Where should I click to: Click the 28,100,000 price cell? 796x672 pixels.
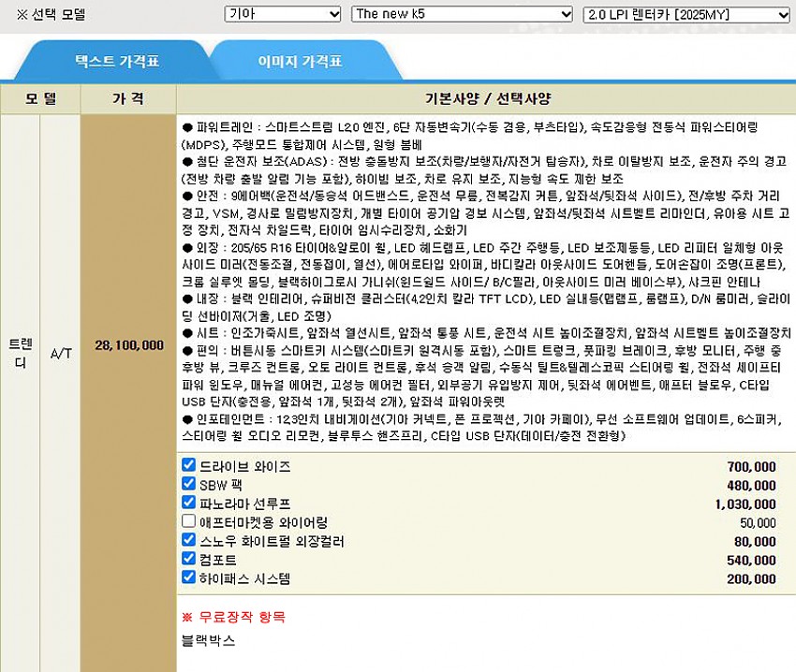tap(129, 345)
